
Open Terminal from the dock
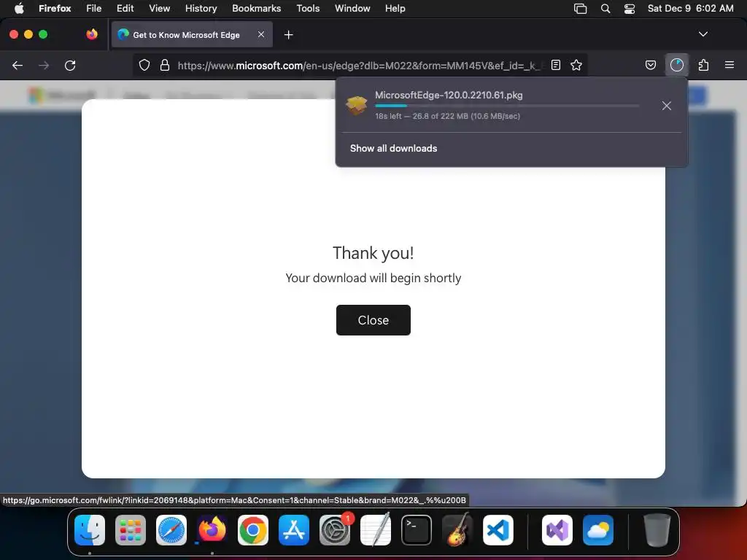pyautogui.click(x=417, y=530)
